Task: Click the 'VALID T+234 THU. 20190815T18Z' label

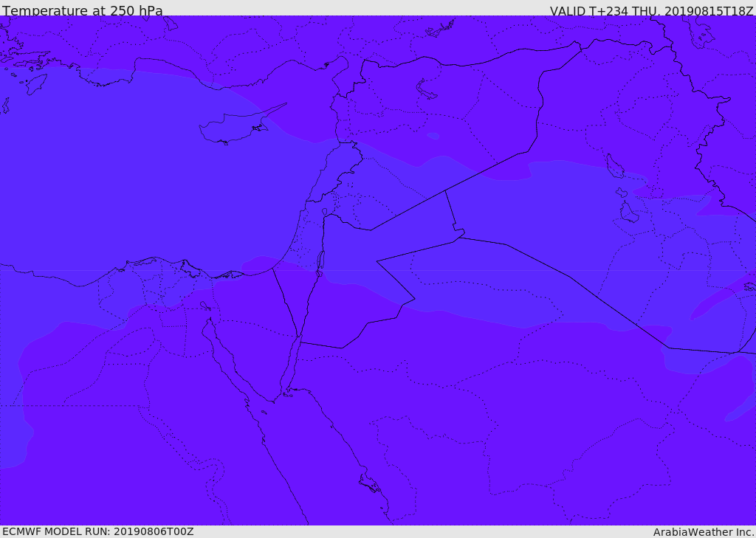Action: [651, 10]
